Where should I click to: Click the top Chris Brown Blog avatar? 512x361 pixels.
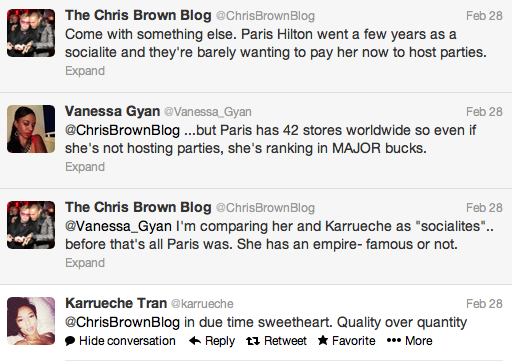pos(31,33)
